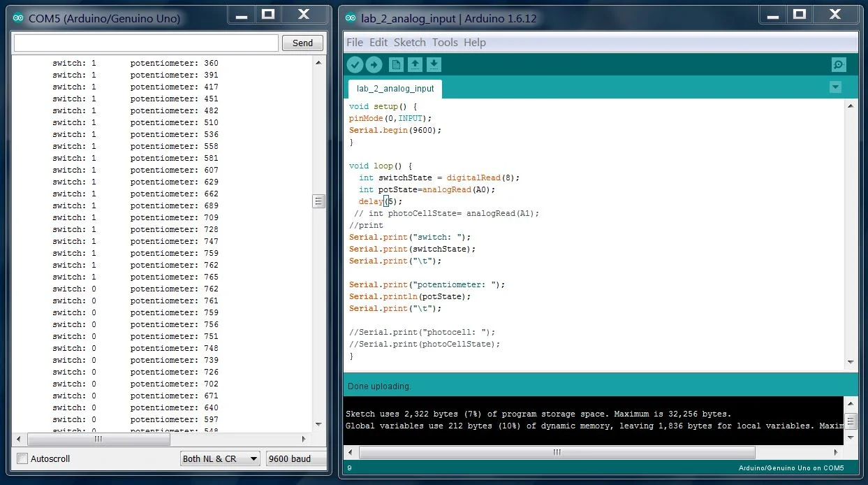Image resolution: width=868 pixels, height=485 pixels.
Task: Click the serial output row with potentiometer 510
Action: tap(135, 122)
